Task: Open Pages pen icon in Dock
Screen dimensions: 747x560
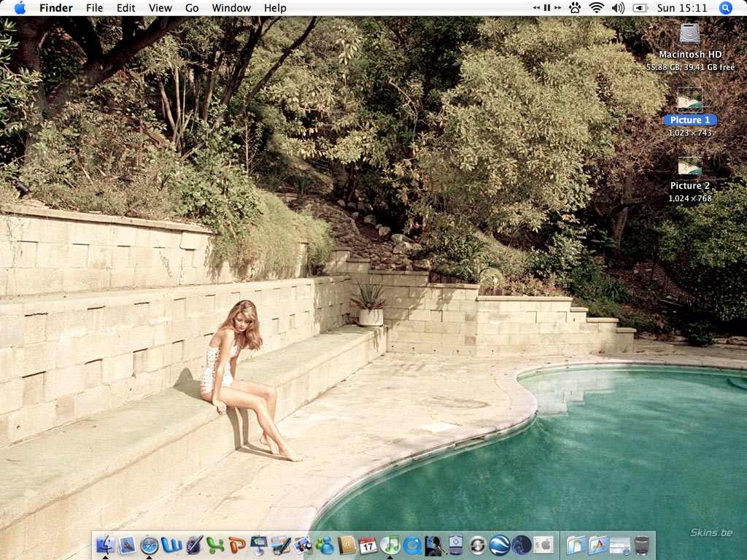Action: pos(281,545)
